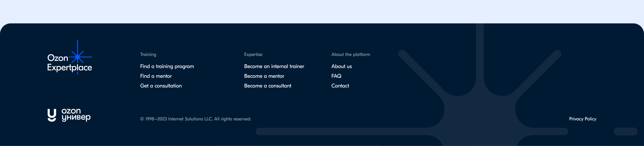
Task: Open Find a training program
Action: point(167,66)
